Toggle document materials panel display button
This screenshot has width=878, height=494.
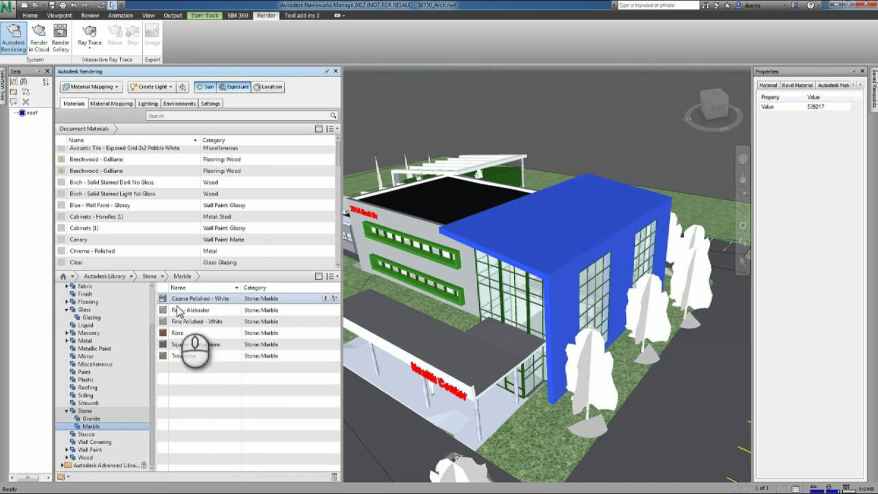[x=319, y=129]
